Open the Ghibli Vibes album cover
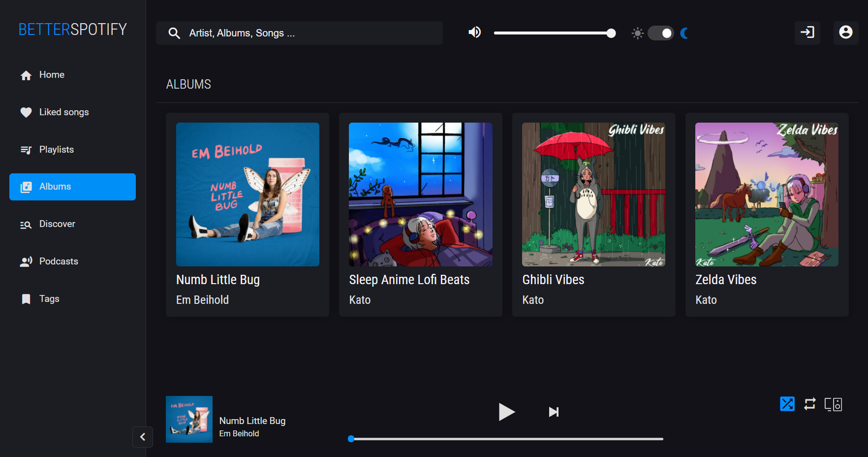 [x=593, y=195]
